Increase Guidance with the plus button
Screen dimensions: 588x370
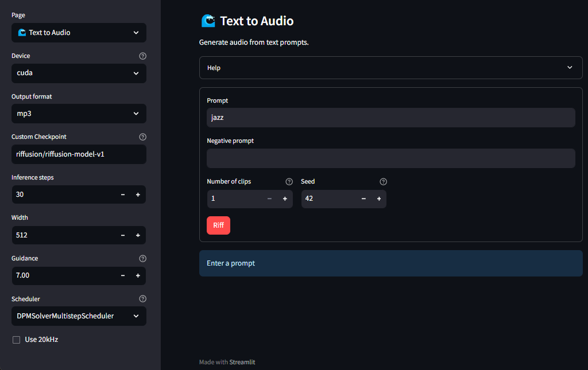pos(138,275)
